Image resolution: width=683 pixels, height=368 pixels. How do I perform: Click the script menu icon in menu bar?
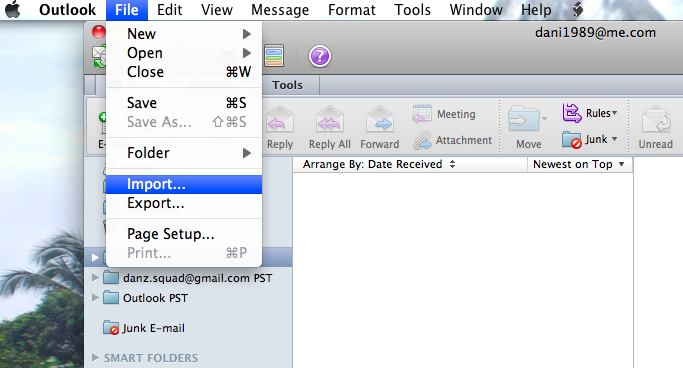coord(578,9)
